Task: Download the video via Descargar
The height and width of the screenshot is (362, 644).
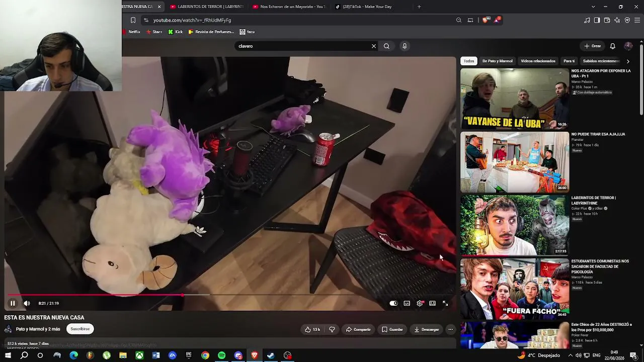Action: (427, 329)
